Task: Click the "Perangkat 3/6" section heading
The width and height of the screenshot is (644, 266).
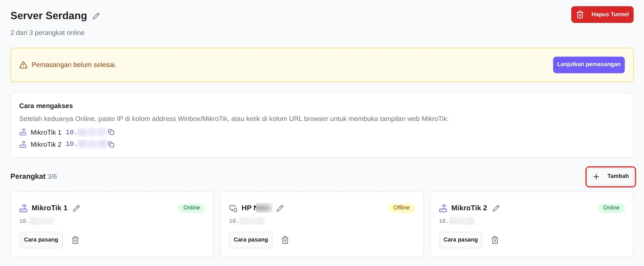Action: coord(34,176)
